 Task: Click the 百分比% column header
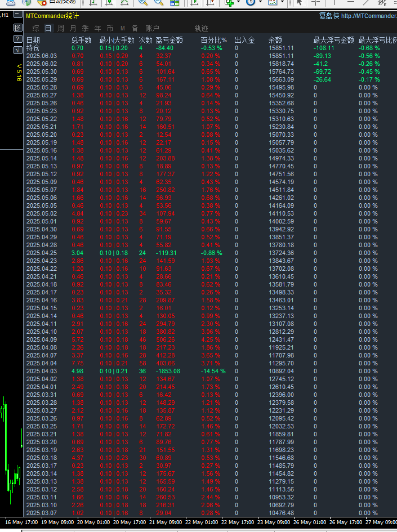coord(213,40)
